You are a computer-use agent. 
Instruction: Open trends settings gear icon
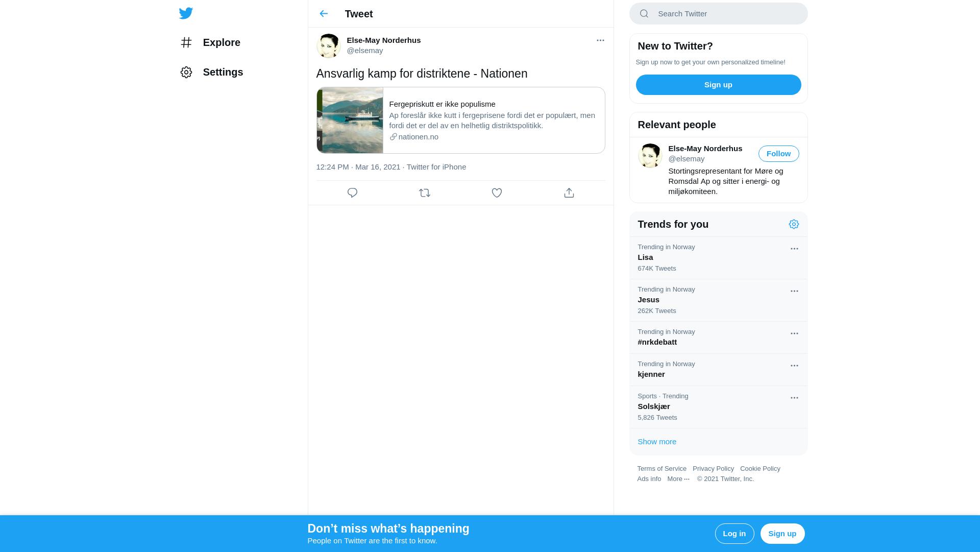tap(794, 224)
